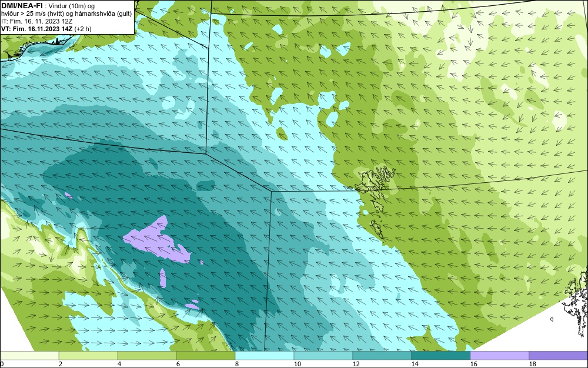Click legend tick label 6
The height and width of the screenshot is (368, 588).
[178, 364]
